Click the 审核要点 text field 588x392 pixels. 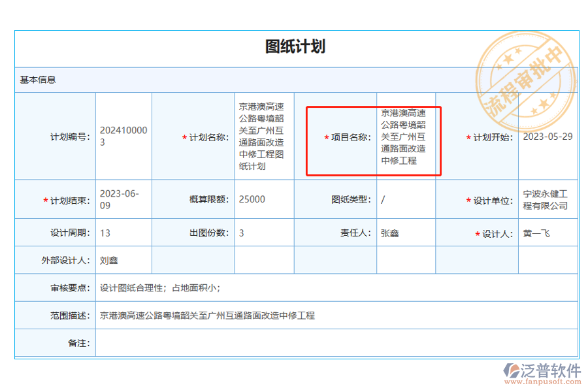pos(261,287)
